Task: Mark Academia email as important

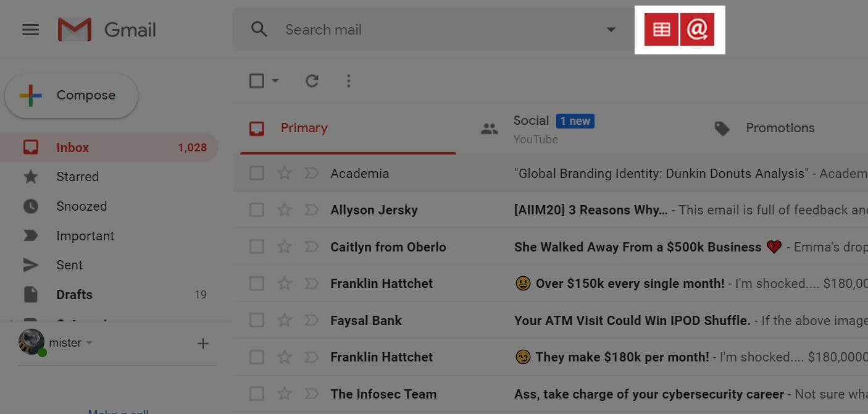Action: coord(311,173)
